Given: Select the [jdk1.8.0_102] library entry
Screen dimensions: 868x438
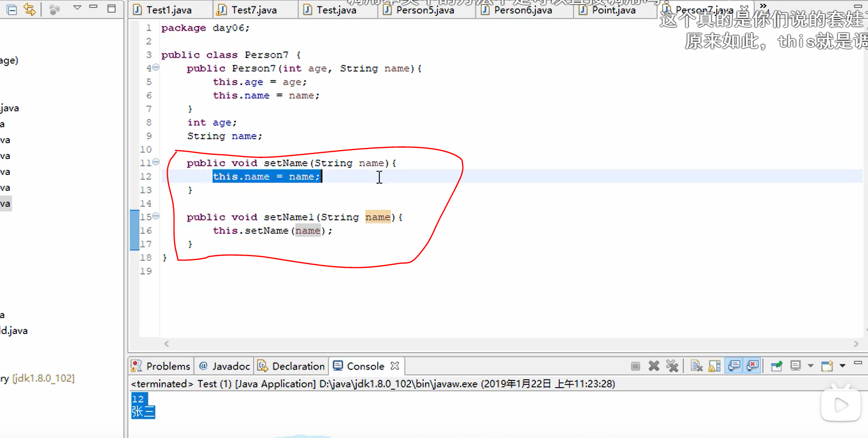Looking at the screenshot, I should (x=43, y=378).
